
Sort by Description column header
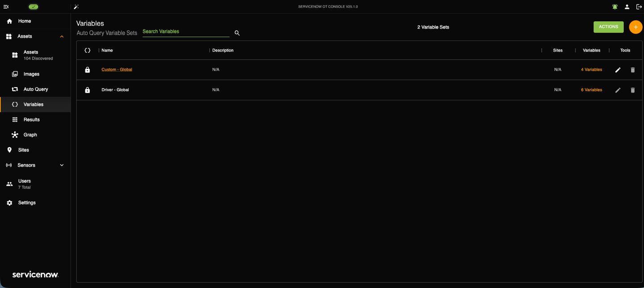coord(223,51)
